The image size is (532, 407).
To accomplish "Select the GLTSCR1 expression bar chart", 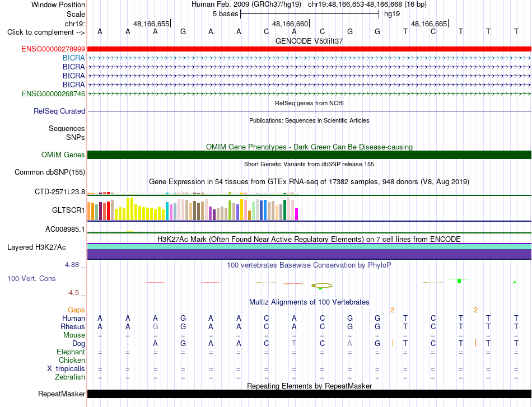I will click(x=193, y=209).
